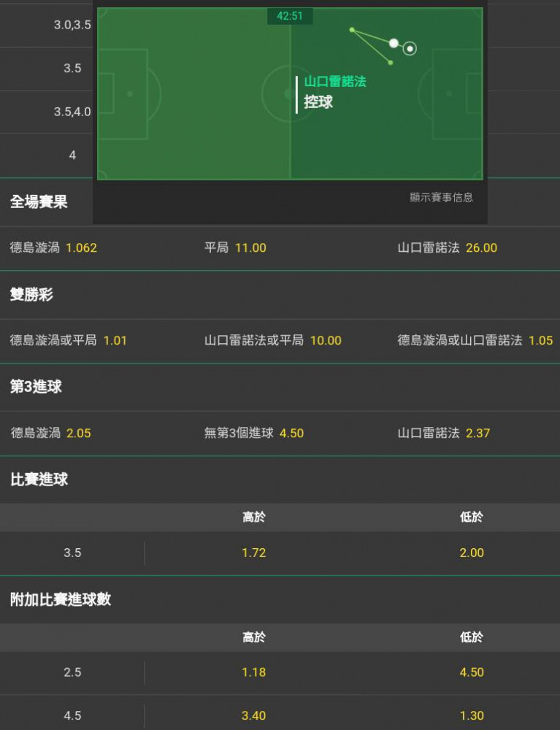Click the 2.5 line in 附加比賽進球數

(72, 672)
